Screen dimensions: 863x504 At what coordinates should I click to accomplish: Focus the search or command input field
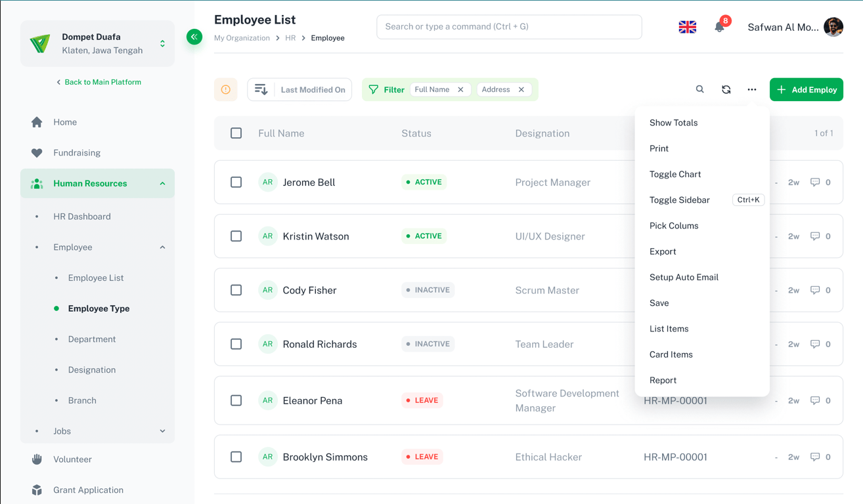coord(509,27)
